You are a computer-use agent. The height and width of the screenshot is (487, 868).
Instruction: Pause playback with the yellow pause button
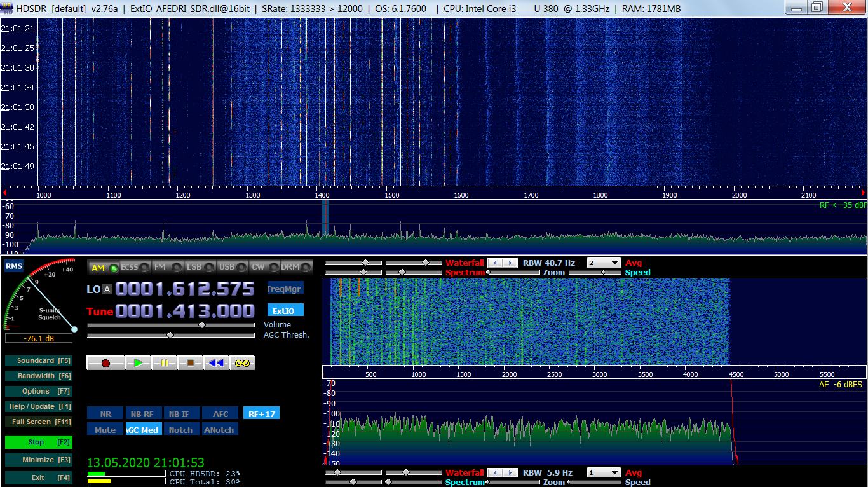(x=164, y=363)
